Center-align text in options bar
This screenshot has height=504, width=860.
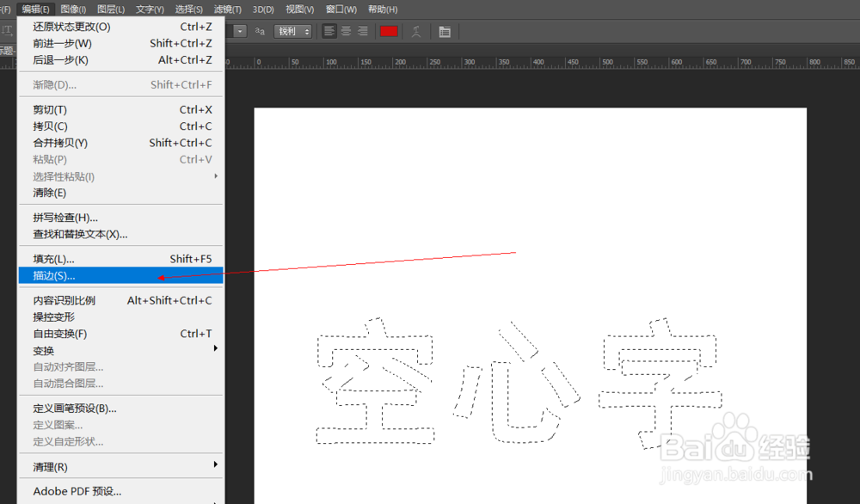(346, 31)
